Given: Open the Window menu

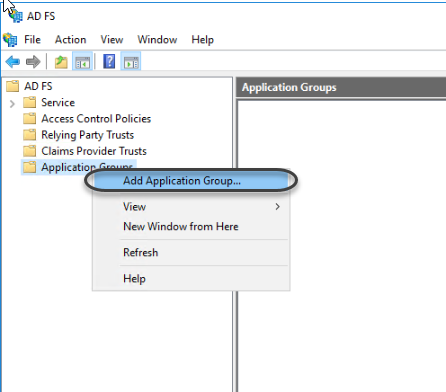Looking at the screenshot, I should pyautogui.click(x=157, y=40).
